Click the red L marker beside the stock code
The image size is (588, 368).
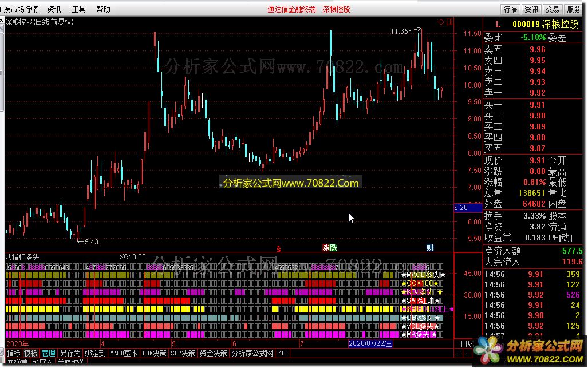tap(498, 25)
